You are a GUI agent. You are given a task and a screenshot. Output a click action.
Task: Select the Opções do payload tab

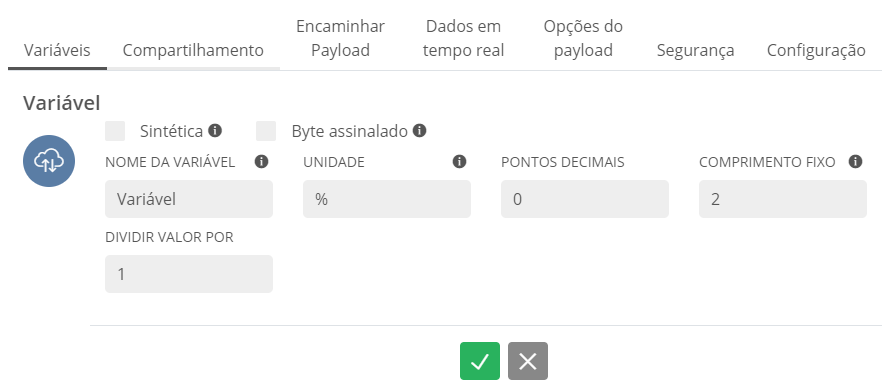pyautogui.click(x=583, y=38)
